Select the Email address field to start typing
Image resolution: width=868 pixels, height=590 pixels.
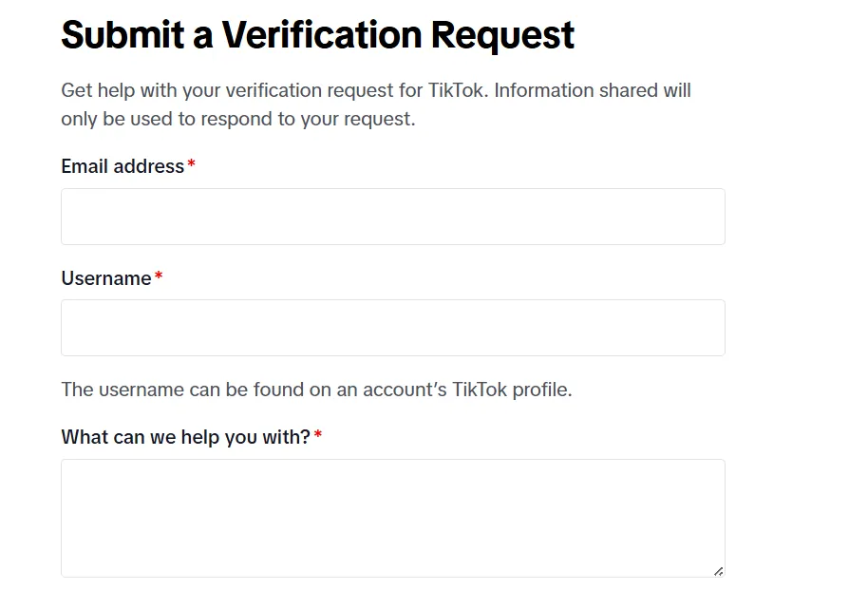392,216
